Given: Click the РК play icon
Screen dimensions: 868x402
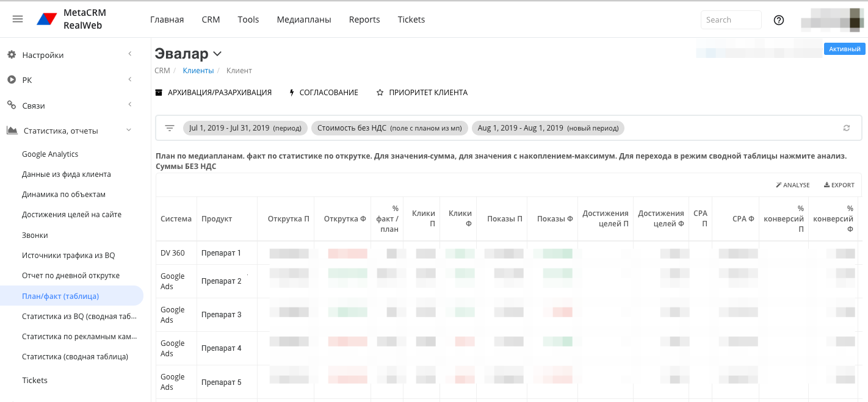Looking at the screenshot, I should point(11,80).
